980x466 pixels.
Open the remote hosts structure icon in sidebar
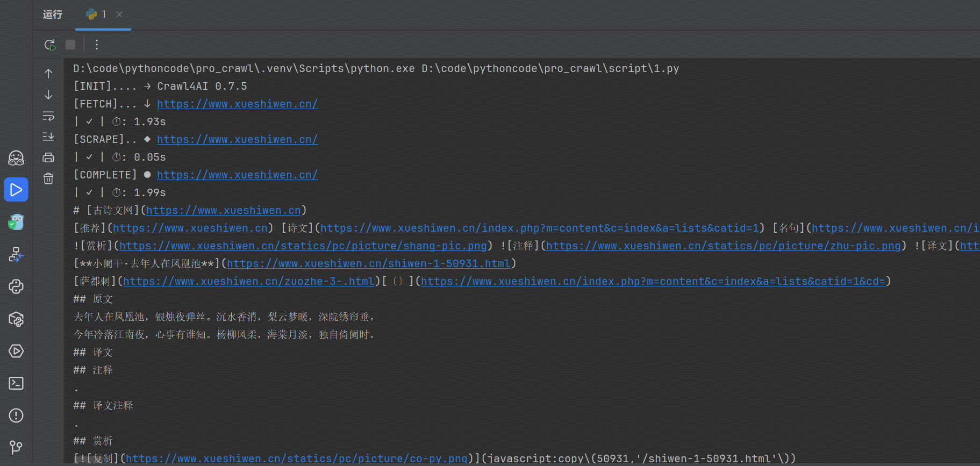[x=16, y=254]
